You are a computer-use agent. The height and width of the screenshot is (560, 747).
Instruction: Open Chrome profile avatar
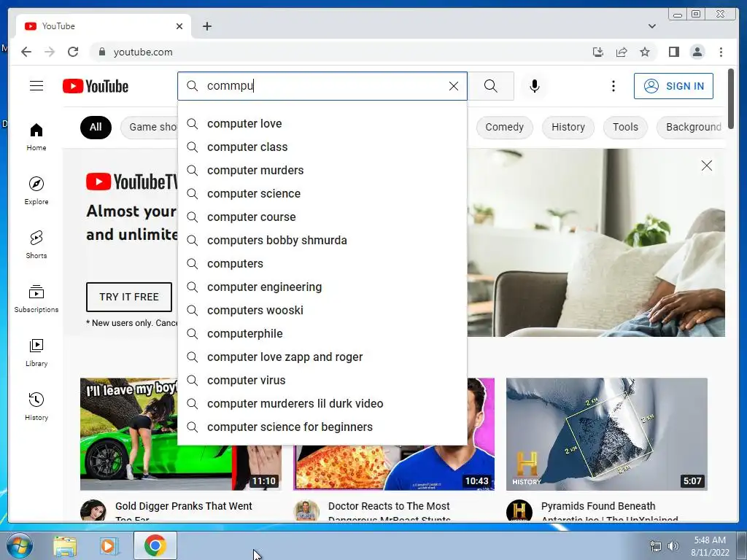point(697,52)
